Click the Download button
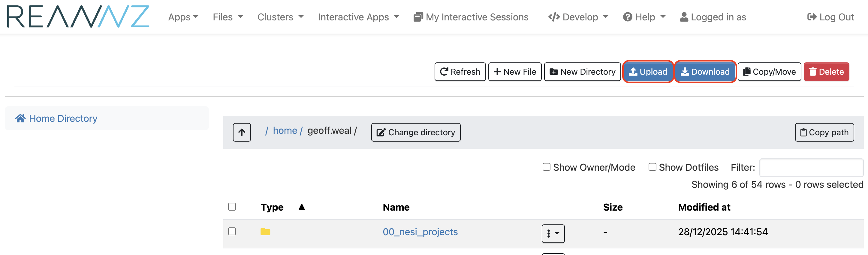The image size is (868, 255). [x=705, y=72]
